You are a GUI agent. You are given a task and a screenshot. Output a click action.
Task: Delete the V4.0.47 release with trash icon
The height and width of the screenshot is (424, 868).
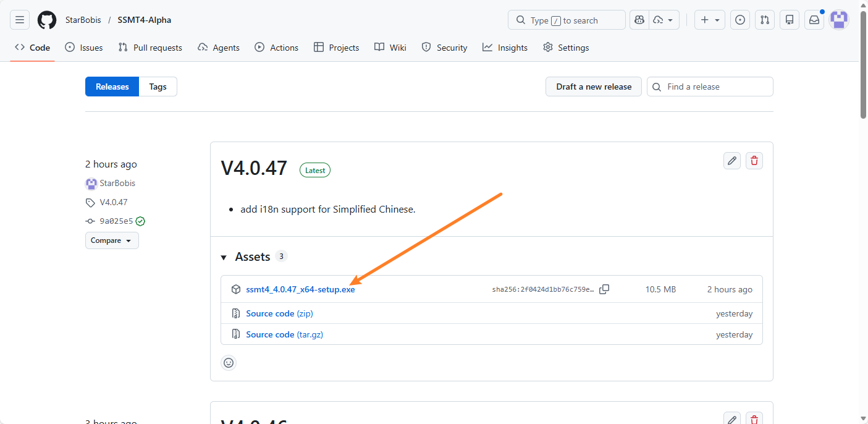[x=754, y=161]
